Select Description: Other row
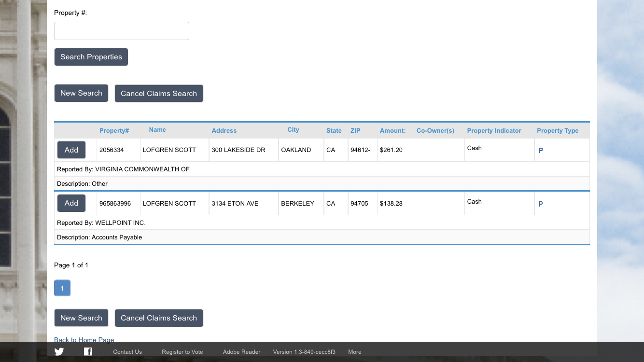644x362 pixels. point(322,184)
